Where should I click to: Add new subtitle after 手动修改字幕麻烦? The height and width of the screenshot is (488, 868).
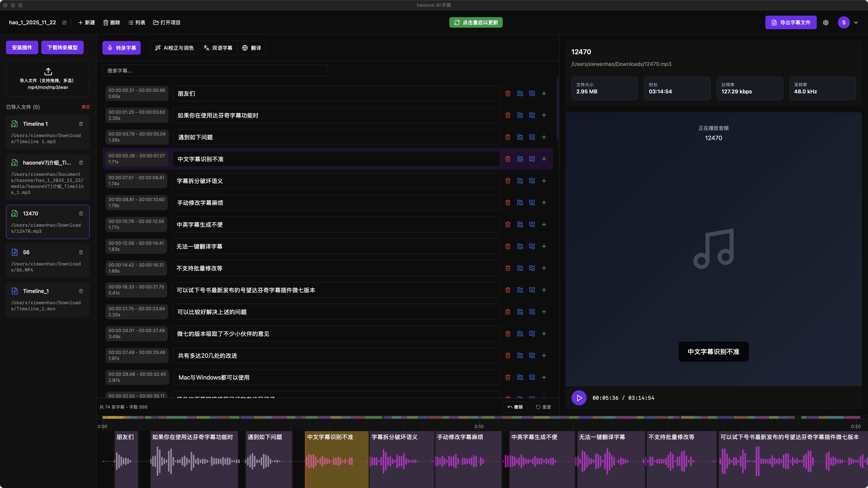pyautogui.click(x=544, y=203)
